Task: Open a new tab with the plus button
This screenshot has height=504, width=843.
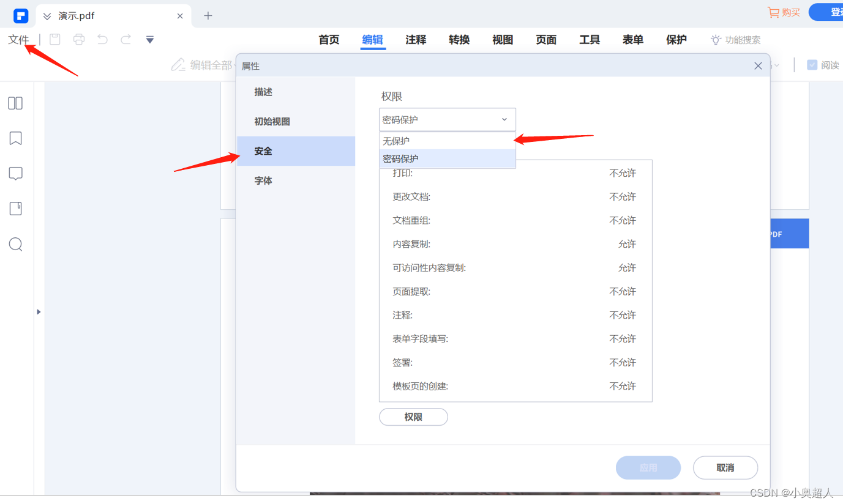Action: (208, 15)
